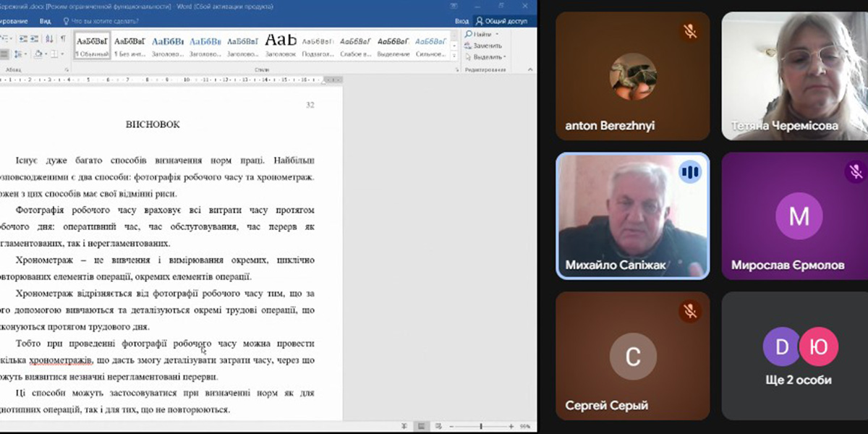Select Михайло Сапіжак's video tile

pos(632,216)
